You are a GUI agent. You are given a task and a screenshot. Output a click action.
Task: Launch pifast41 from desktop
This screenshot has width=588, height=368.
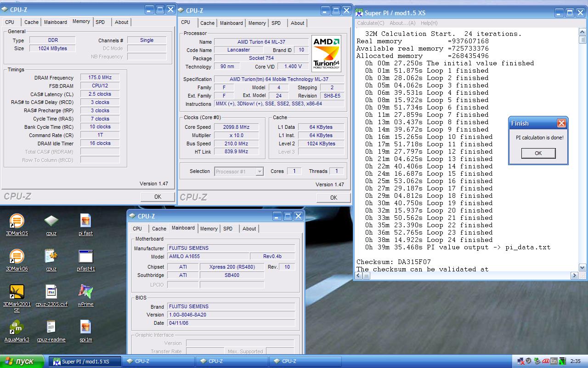85,259
